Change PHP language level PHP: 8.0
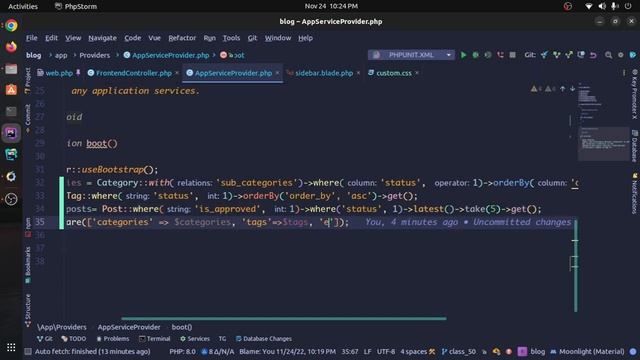The height and width of the screenshot is (360, 640). click(x=182, y=351)
